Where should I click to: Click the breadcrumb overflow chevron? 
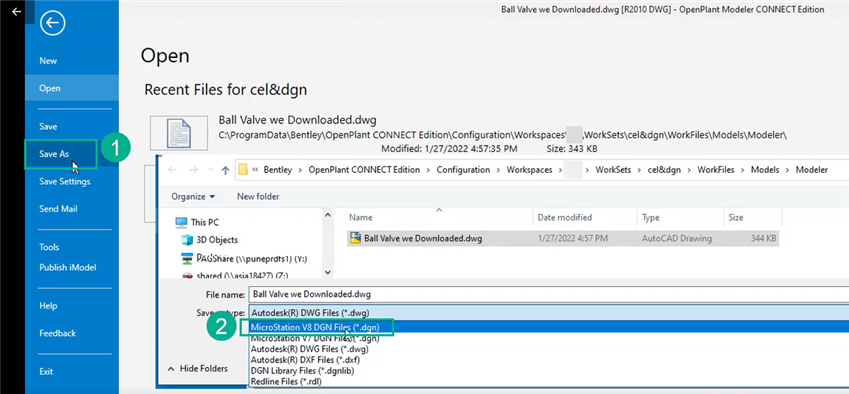tap(255, 170)
